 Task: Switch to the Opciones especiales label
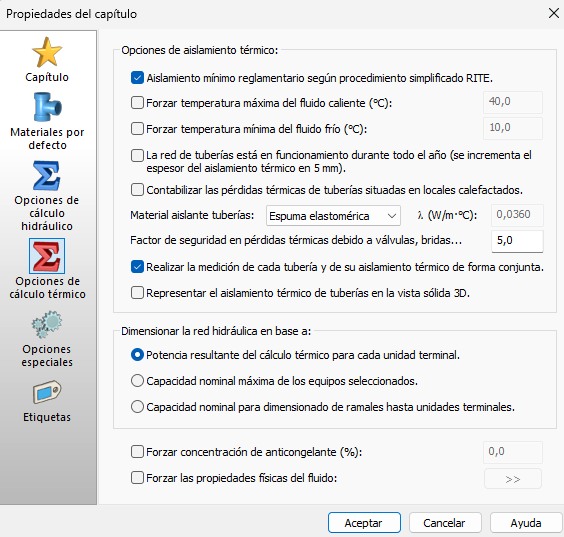(x=47, y=355)
